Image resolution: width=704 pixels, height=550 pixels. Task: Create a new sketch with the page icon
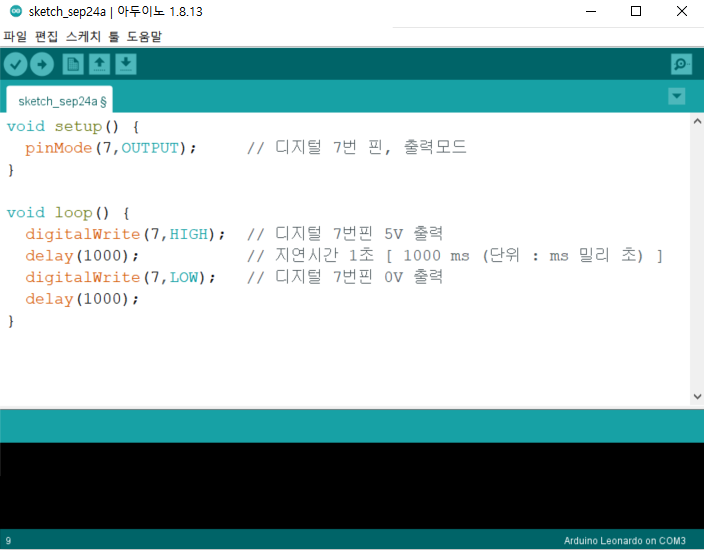coord(73,64)
